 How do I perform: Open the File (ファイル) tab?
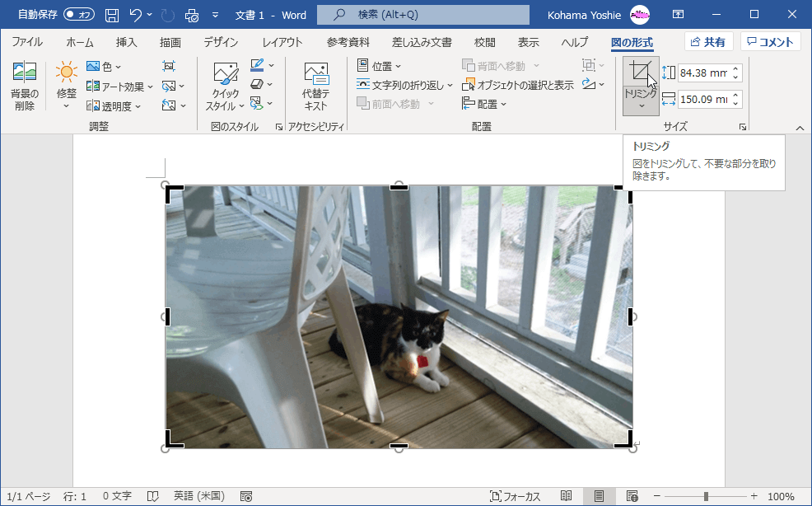(x=27, y=42)
